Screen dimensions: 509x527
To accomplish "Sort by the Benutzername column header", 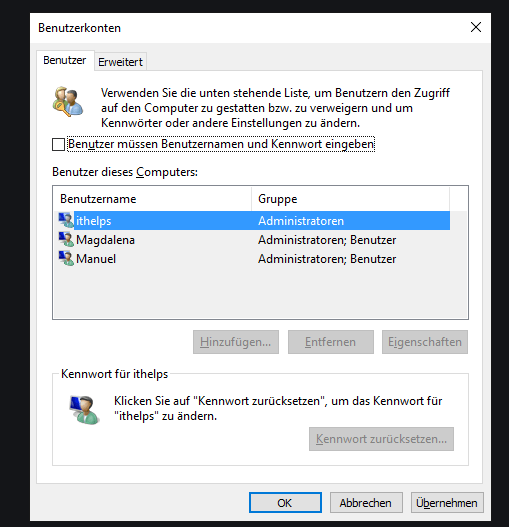I will coord(152,199).
